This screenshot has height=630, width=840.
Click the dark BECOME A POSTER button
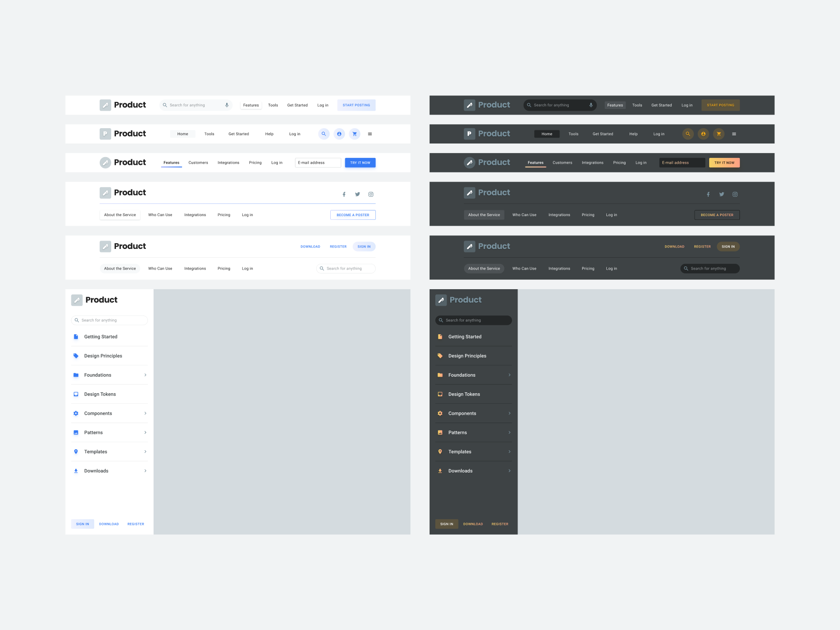coord(717,215)
